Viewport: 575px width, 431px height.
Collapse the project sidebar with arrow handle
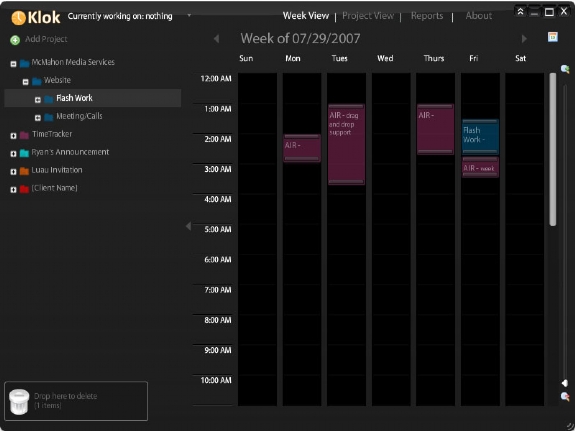click(188, 226)
